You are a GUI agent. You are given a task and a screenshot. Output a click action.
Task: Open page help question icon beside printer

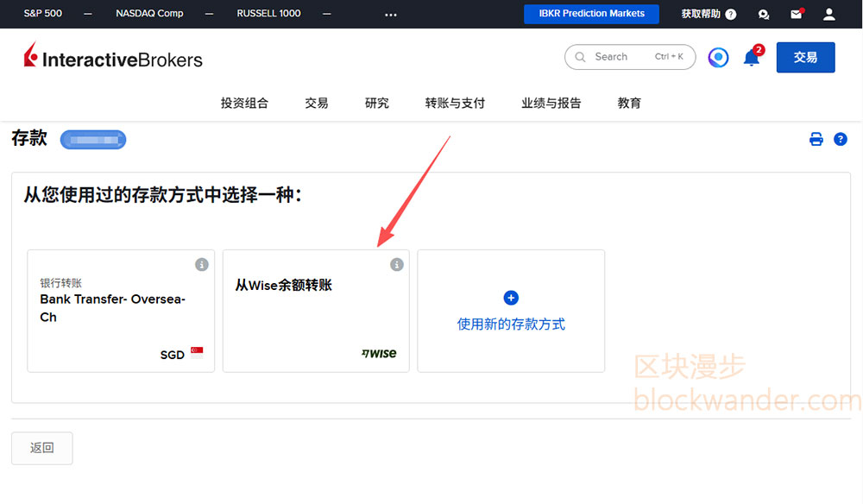[x=841, y=139]
